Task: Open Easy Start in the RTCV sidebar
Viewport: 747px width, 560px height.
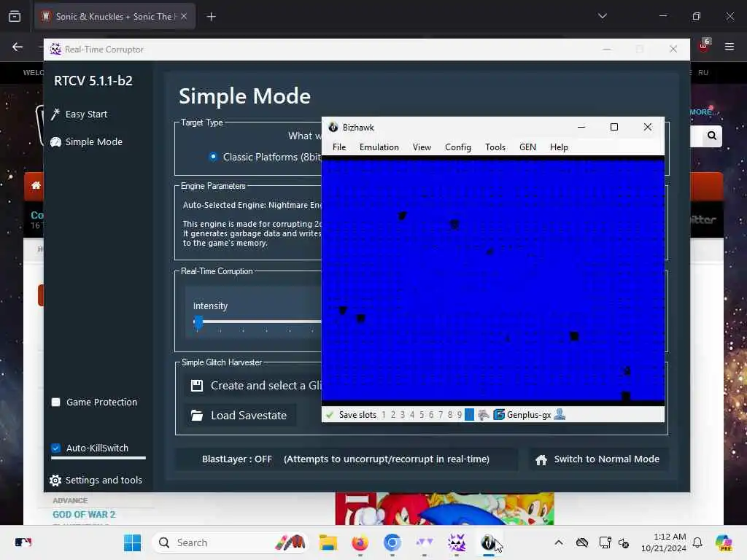Action: pos(80,114)
